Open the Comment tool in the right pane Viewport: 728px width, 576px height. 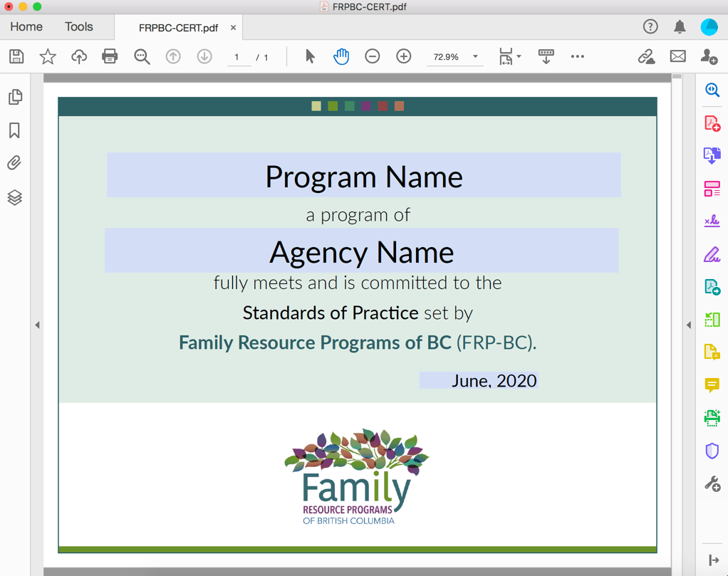pyautogui.click(x=712, y=385)
